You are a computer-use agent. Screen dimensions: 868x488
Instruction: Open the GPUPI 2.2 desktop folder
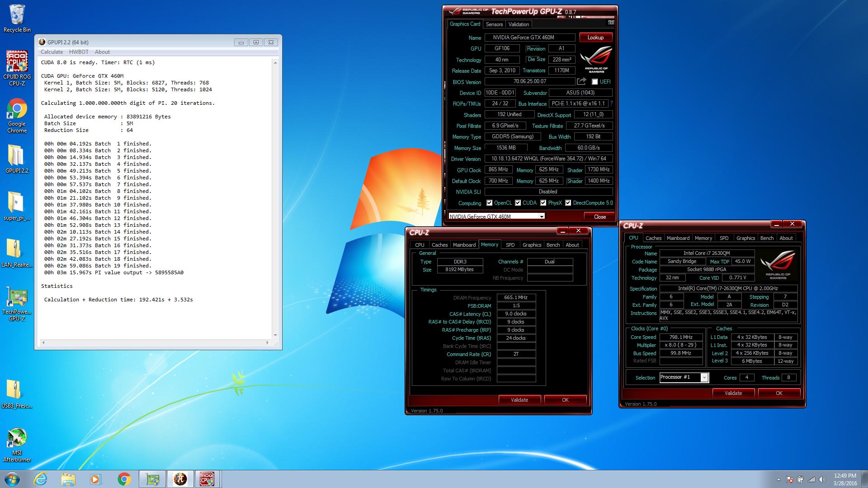17,159
